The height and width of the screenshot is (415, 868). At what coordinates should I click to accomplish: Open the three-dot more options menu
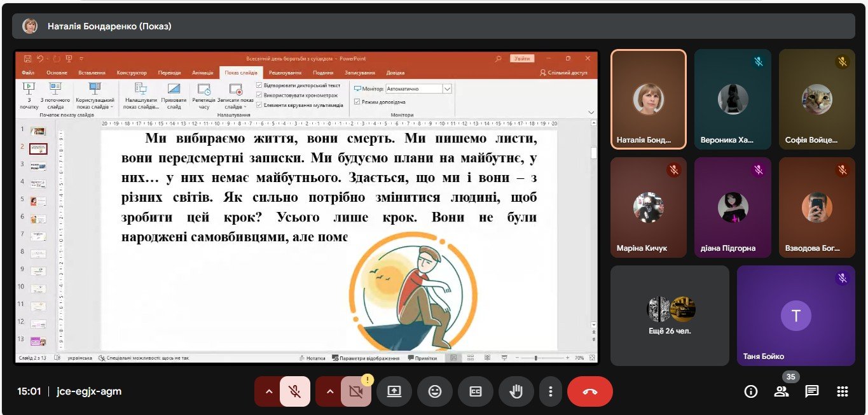[x=551, y=391]
